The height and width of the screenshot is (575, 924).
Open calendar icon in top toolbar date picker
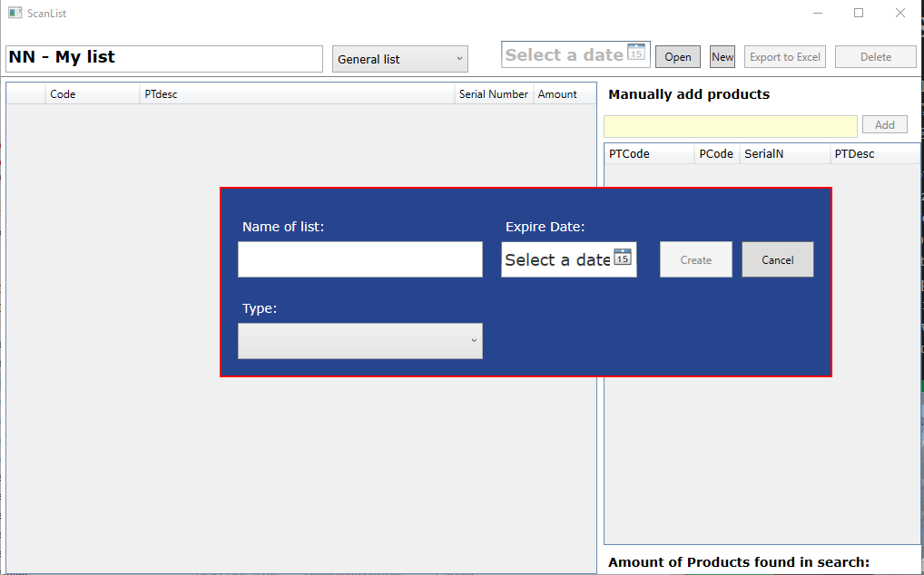pyautogui.click(x=636, y=53)
